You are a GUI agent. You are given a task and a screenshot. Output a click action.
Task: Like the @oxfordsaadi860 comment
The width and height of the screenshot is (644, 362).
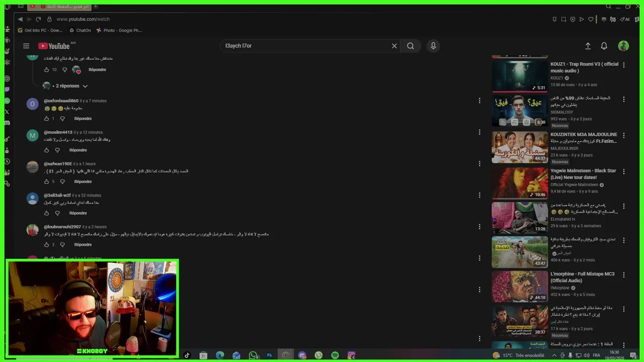[46, 119]
